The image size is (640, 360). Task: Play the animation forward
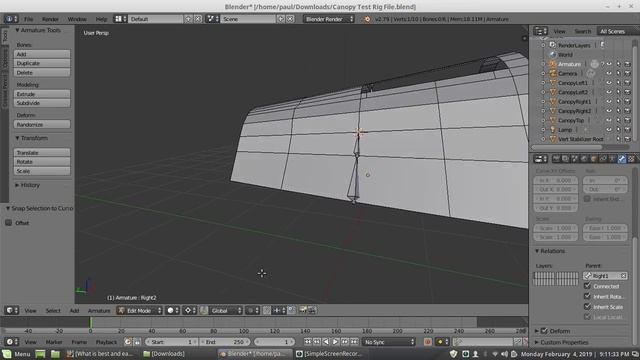(x=336, y=342)
